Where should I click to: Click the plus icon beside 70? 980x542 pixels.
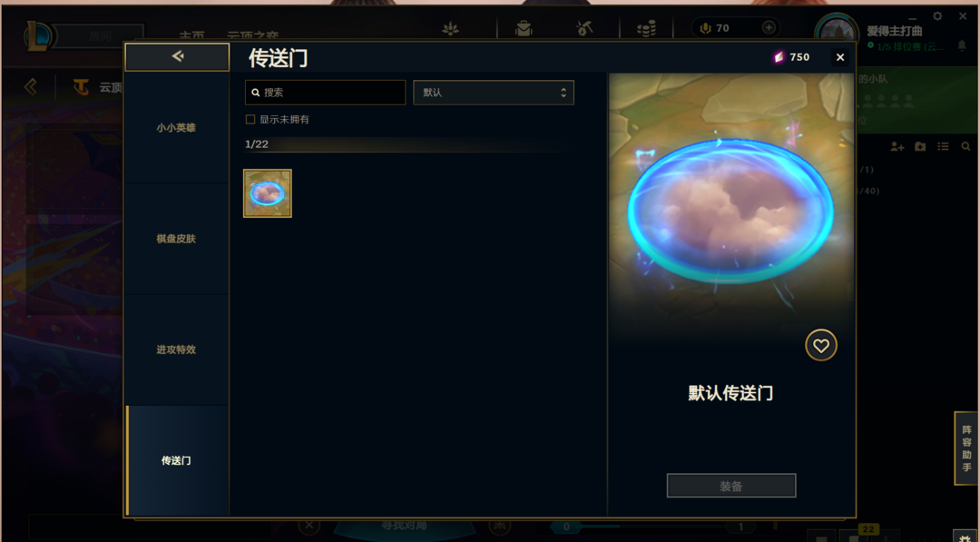point(769,27)
